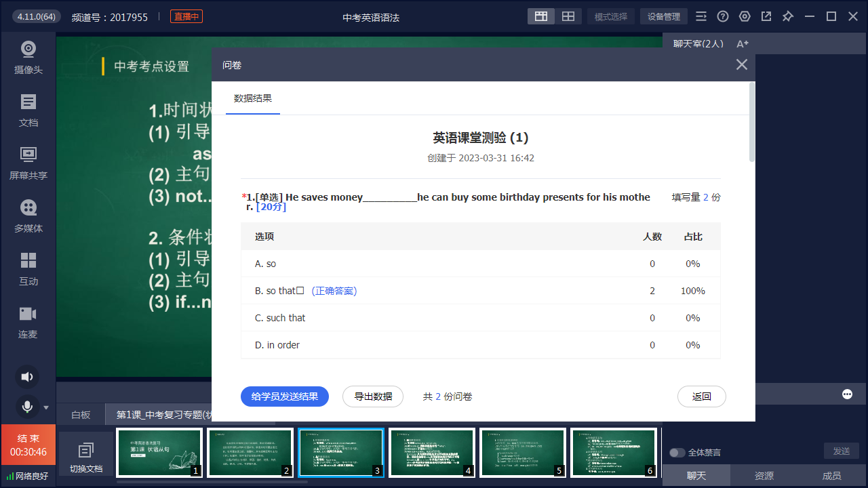Open the help question mark icon
This screenshot has width=868, height=488.
click(723, 16)
